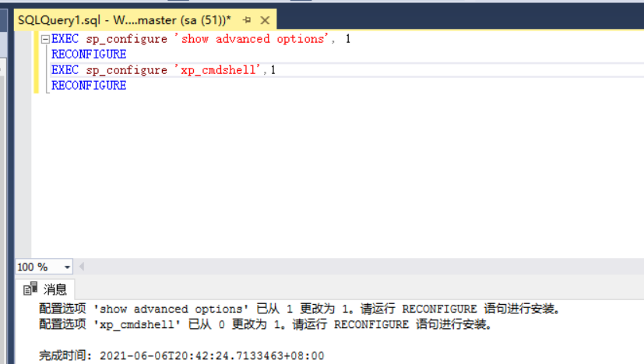
Task: Select the SQLQuery1.sql document tab
Action: tap(125, 19)
